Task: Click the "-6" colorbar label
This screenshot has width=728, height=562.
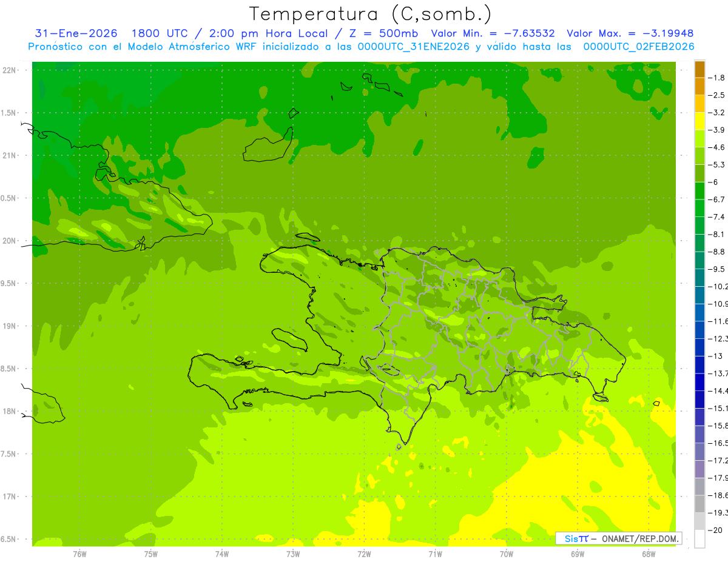Action: pyautogui.click(x=714, y=182)
